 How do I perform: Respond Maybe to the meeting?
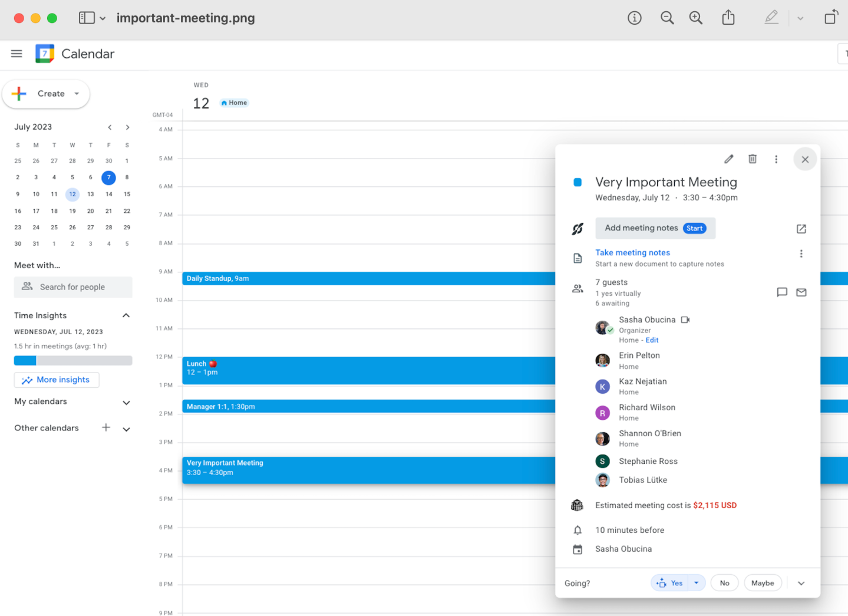click(x=763, y=583)
